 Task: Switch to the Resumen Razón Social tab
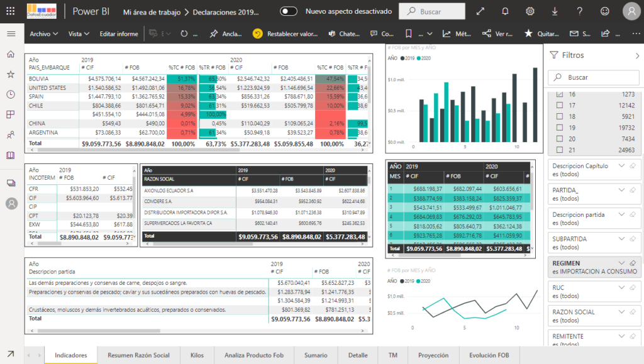coord(138,355)
